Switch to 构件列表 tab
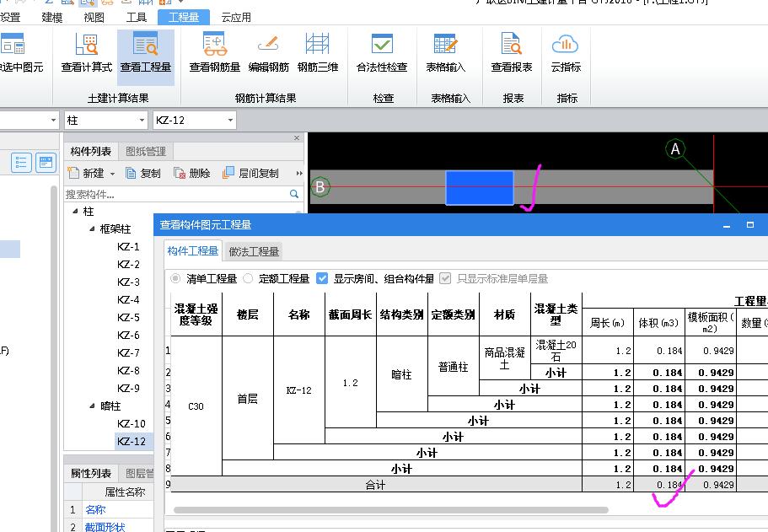Screen dimensions: 768x532 [90, 152]
